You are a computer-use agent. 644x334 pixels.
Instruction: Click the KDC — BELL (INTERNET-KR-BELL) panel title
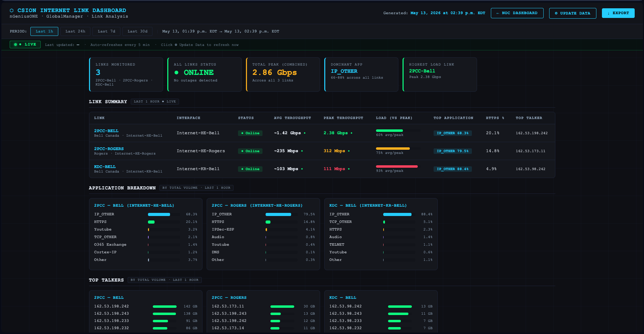pos(368,206)
